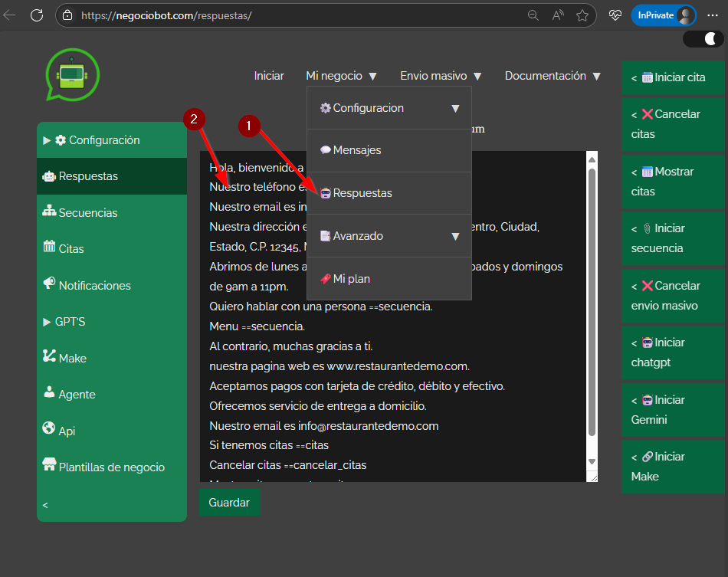Click the Iniciar Make shortcut button
Image resolution: width=728 pixels, height=577 pixels.
(673, 467)
